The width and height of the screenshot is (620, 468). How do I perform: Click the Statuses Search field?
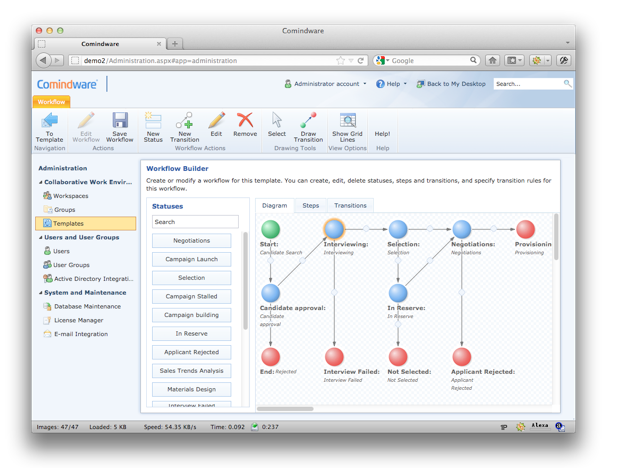(x=195, y=222)
